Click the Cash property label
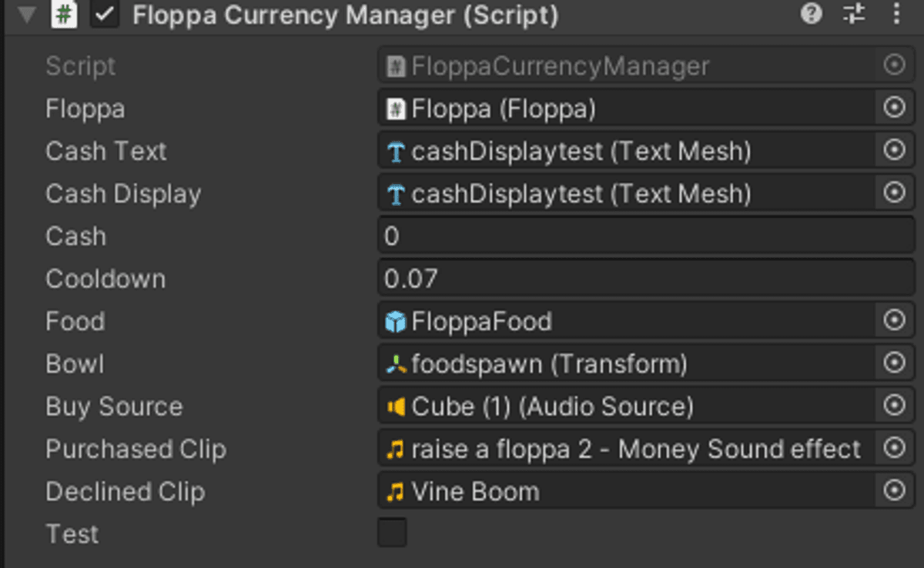The height and width of the screenshot is (568, 924). (x=75, y=236)
